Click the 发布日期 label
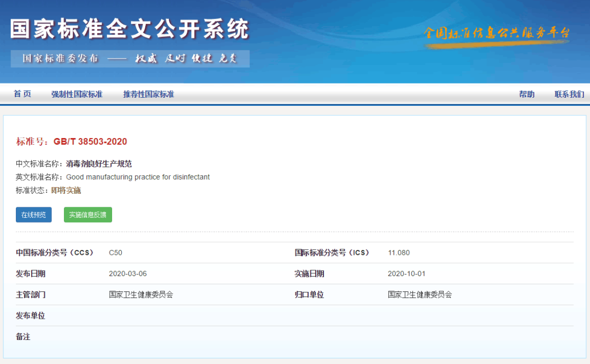 pos(31,274)
